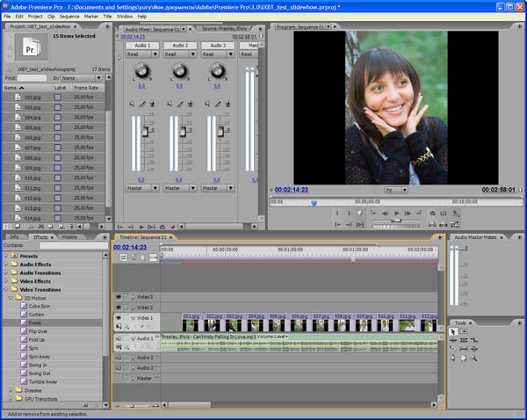Hide the Video 3 track output
This screenshot has height=420, width=527.
click(119, 297)
